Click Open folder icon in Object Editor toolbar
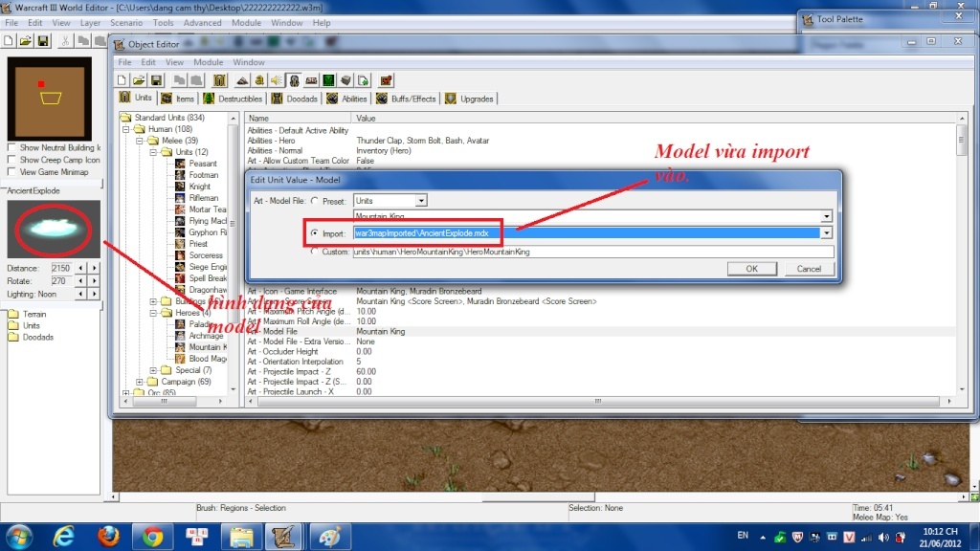This screenshot has width=980, height=551. coord(139,80)
